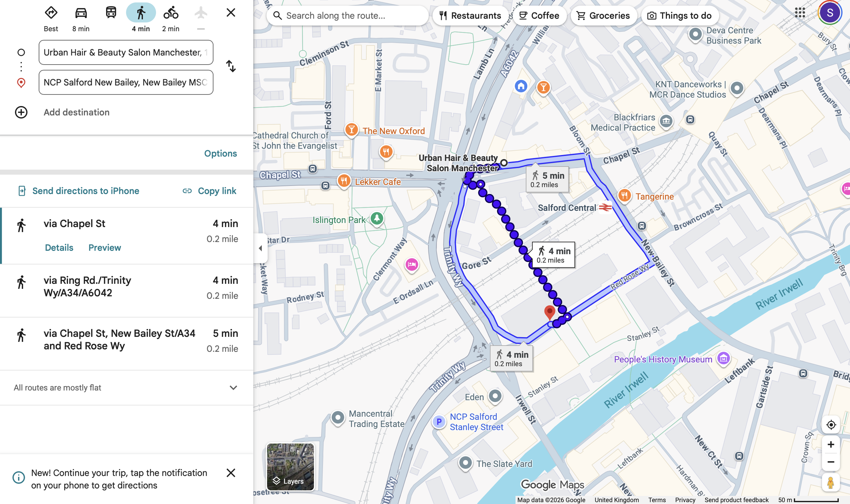This screenshot has height=504, width=850.
Task: Select the via Chapel St route
Action: click(126, 236)
